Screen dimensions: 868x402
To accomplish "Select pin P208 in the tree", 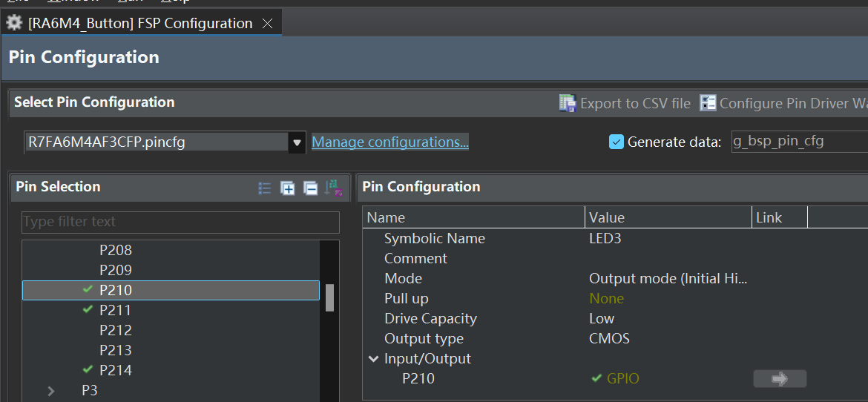I will coord(116,250).
